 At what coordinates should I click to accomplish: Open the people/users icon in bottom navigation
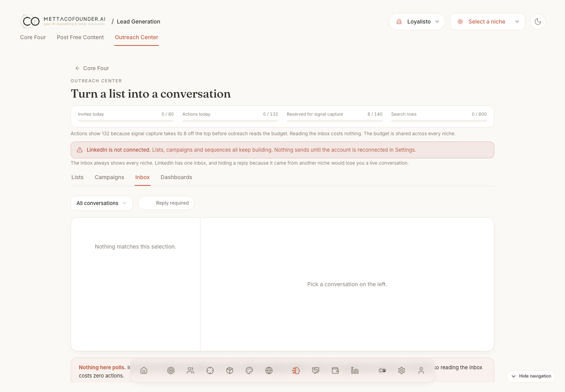click(190, 370)
